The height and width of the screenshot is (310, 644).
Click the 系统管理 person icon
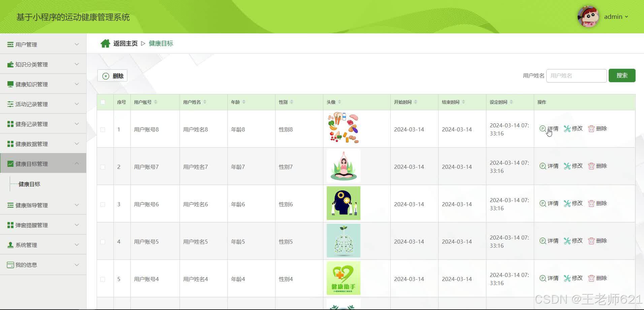point(10,245)
